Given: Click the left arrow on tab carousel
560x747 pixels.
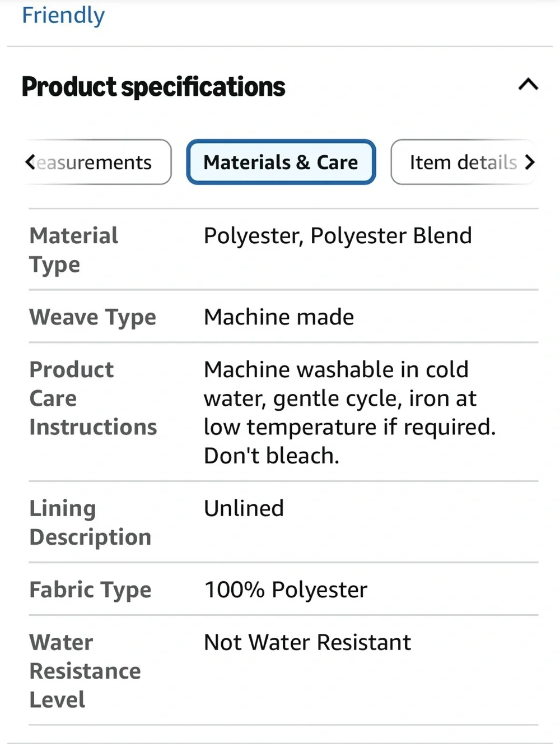Looking at the screenshot, I should click(30, 163).
